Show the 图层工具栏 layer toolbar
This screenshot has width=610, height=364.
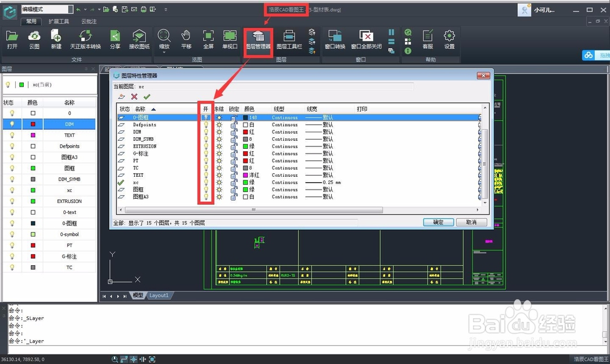click(x=289, y=40)
